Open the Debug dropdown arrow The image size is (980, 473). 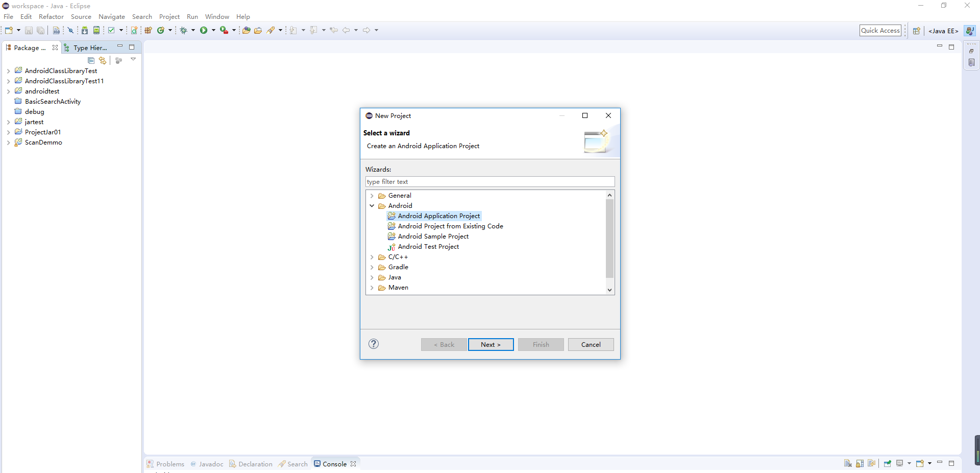point(193,31)
